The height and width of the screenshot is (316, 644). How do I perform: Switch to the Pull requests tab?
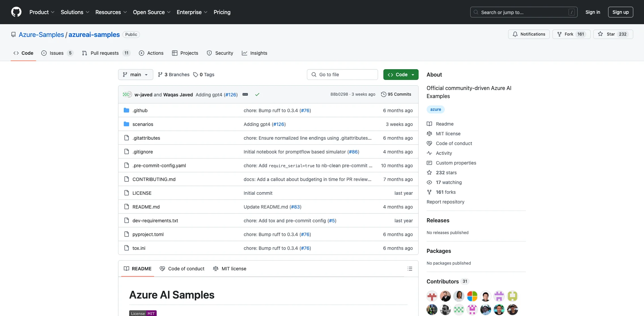(106, 53)
